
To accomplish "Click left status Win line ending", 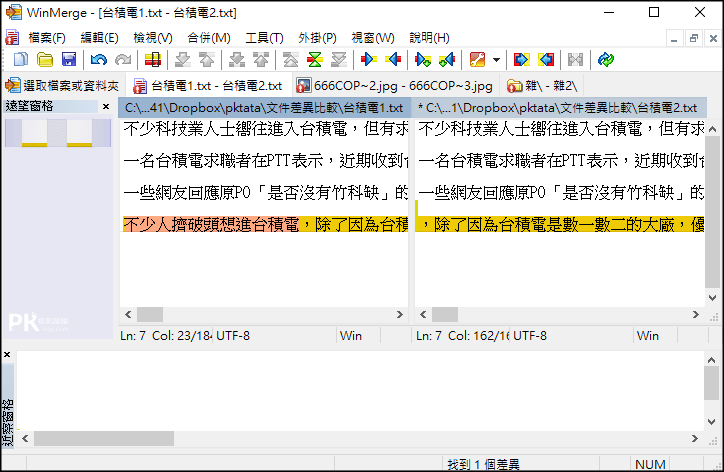I will pos(351,336).
